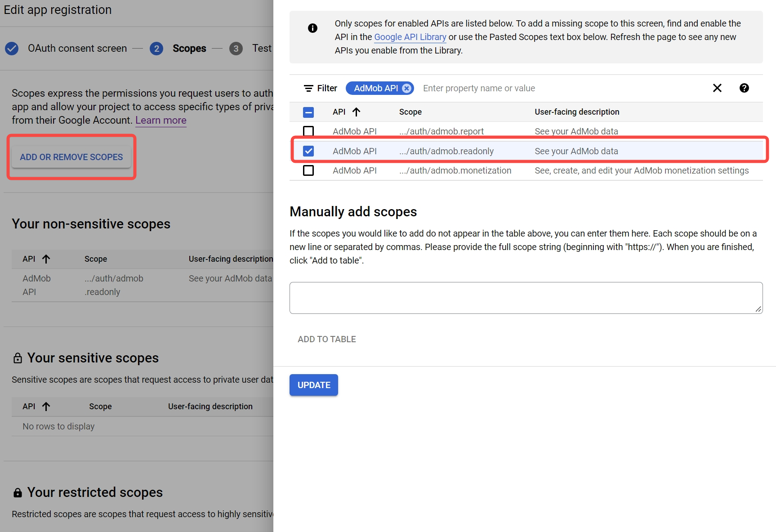Screen dimensions: 776x532
Task: Clear all filters with the X icon
Action: 717,88
